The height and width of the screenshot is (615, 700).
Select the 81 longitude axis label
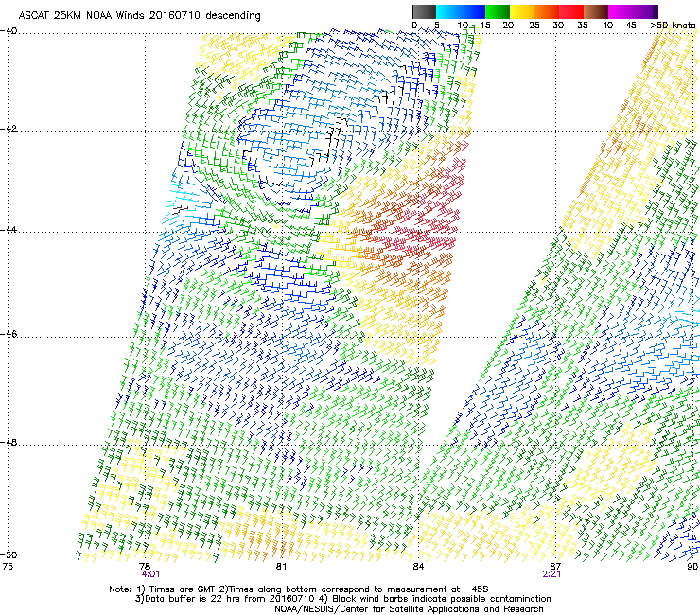coord(281,566)
